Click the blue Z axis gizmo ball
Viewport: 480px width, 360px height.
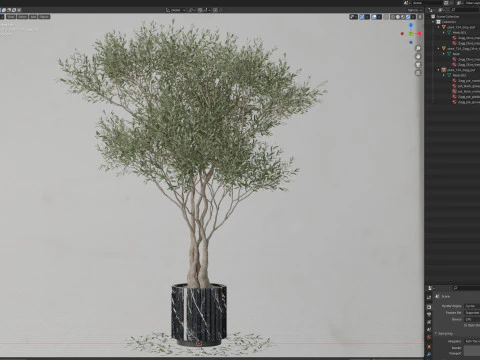click(x=411, y=25)
